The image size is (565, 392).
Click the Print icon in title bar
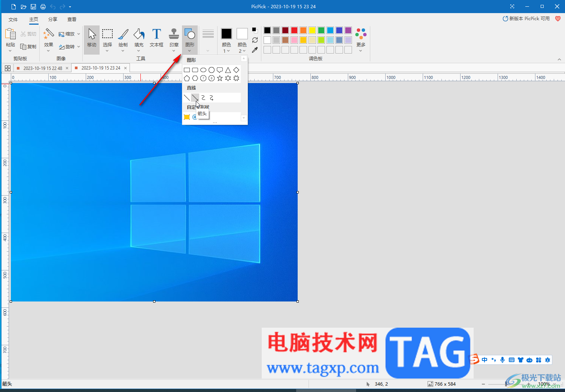point(43,7)
